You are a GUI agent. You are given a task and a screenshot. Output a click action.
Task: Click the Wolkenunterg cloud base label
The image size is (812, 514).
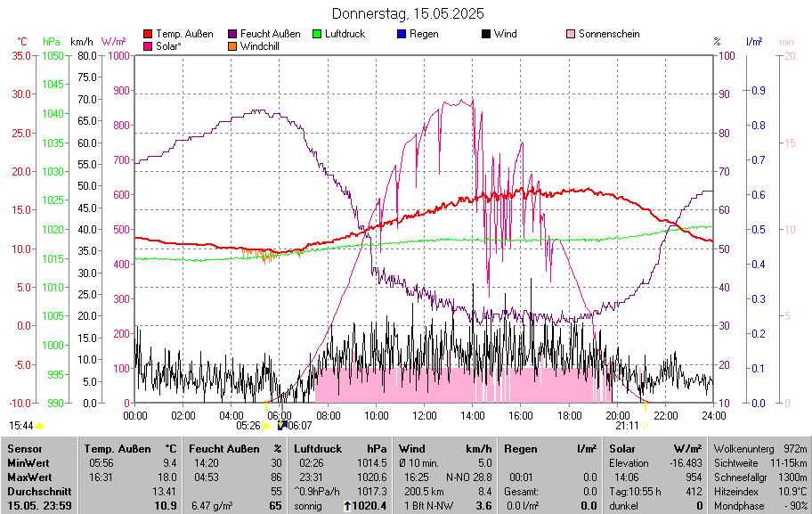(x=743, y=449)
